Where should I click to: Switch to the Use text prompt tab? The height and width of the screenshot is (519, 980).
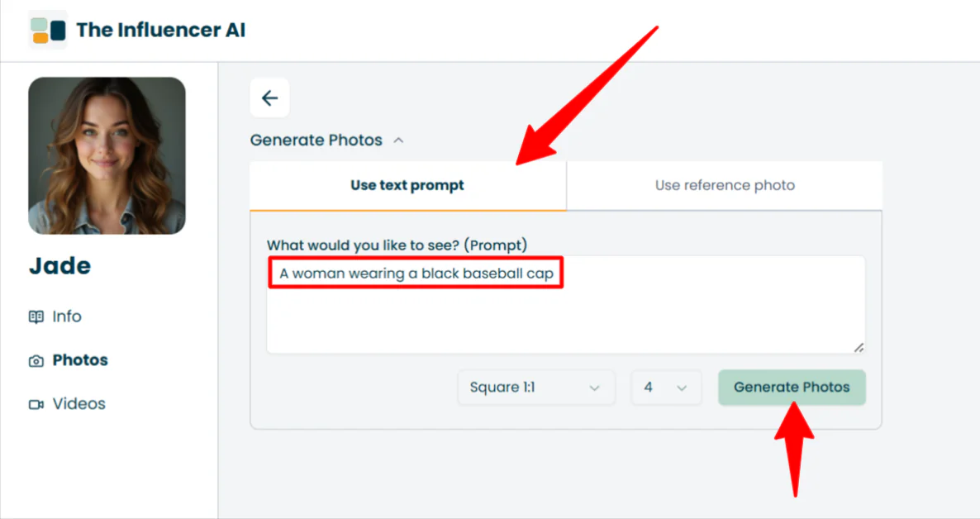coord(407,185)
